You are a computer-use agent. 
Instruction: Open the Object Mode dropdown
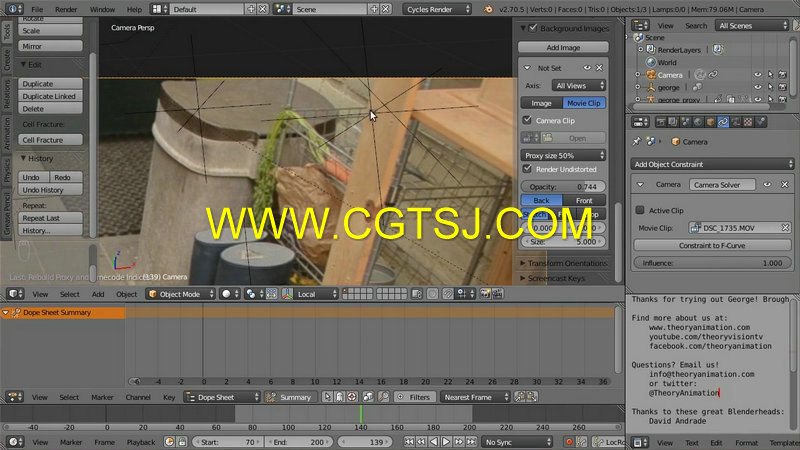click(181, 294)
